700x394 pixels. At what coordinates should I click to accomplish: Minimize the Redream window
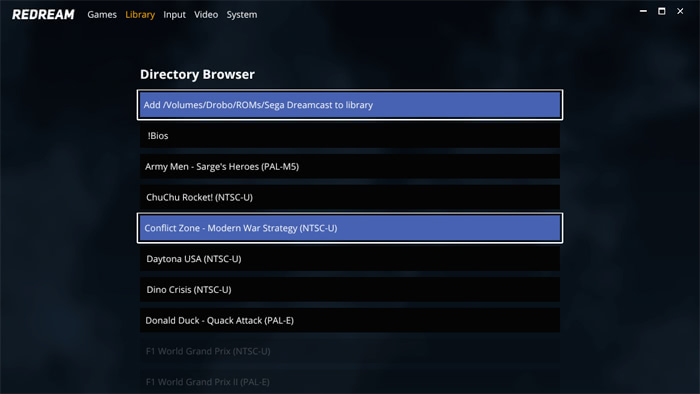tap(643, 11)
